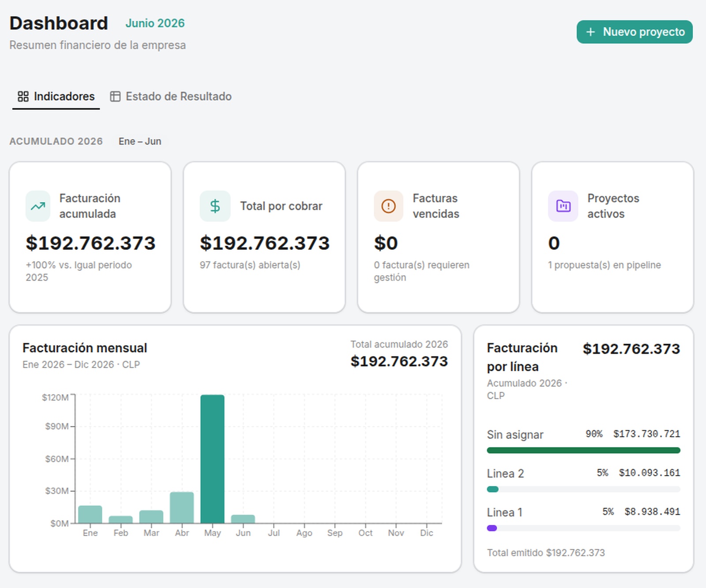Click the Facturación mensual chart title

[85, 348]
